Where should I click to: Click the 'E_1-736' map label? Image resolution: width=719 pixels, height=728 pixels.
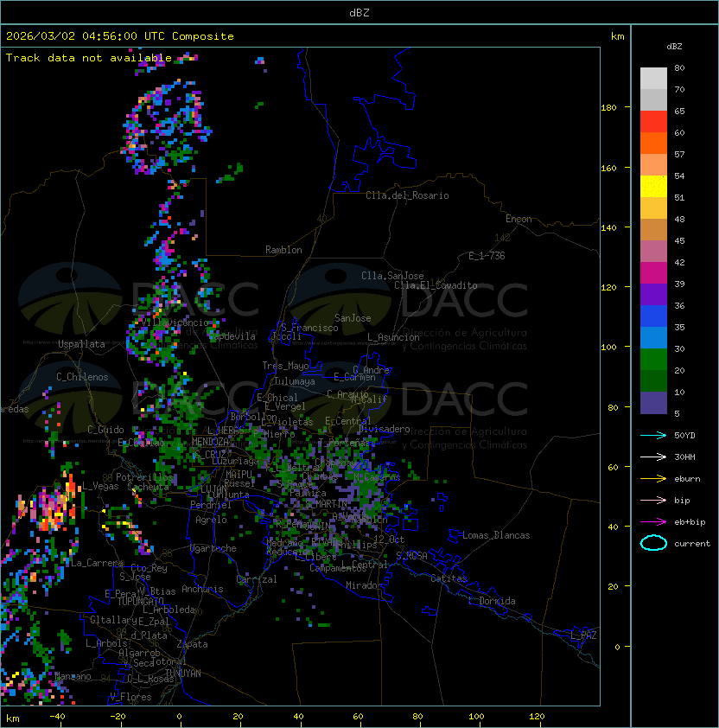487,256
